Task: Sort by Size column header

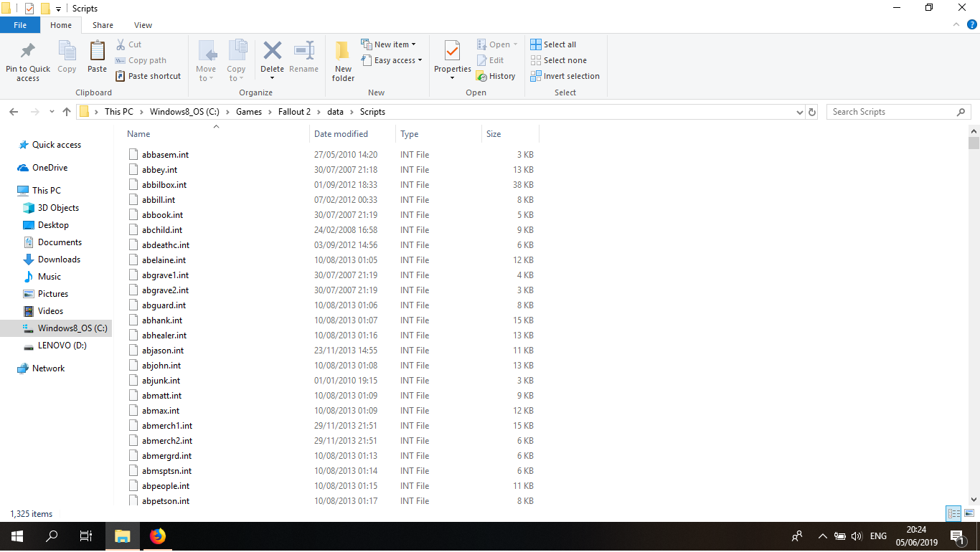Action: 494,134
